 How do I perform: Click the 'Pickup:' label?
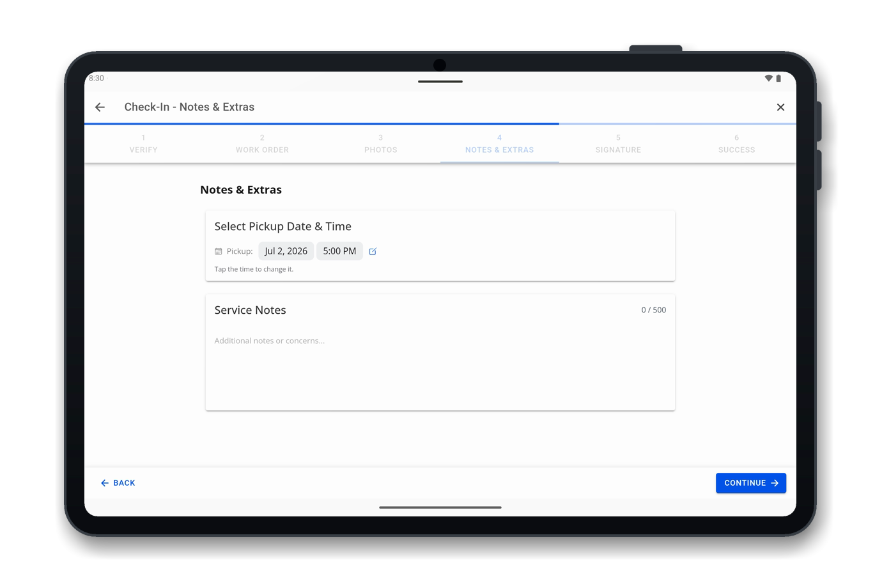(x=240, y=251)
